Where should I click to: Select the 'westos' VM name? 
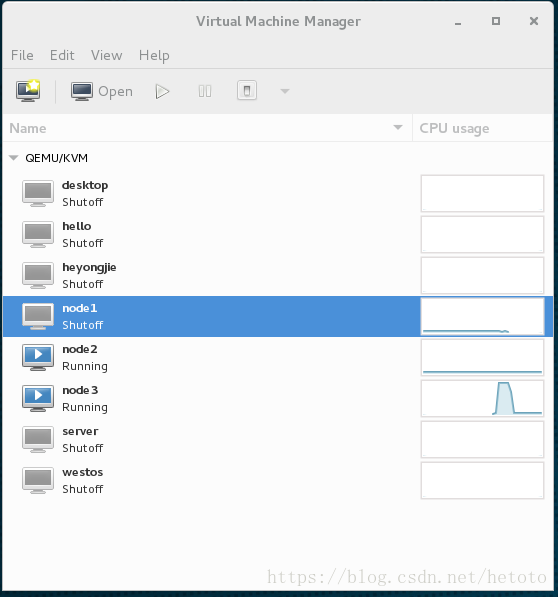click(83, 472)
